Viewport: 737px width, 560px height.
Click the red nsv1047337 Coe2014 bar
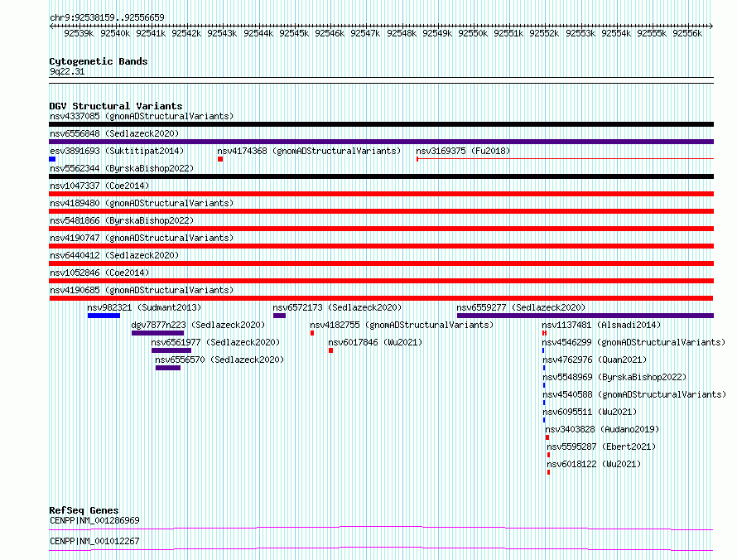point(381,194)
